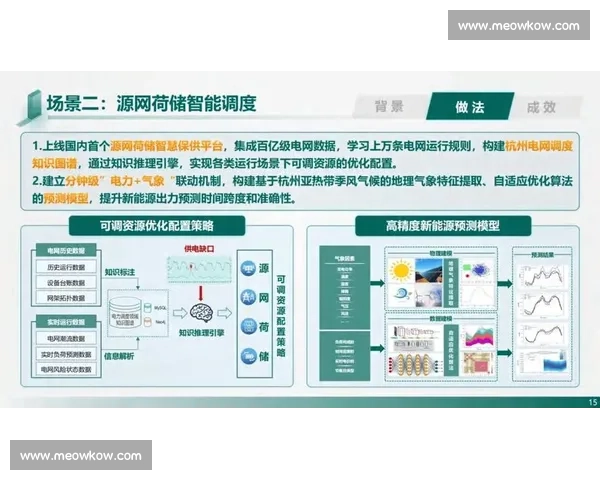Click the 气象因素 green panel heading
Image resolution: width=600 pixels, height=480 pixels.
click(344, 259)
